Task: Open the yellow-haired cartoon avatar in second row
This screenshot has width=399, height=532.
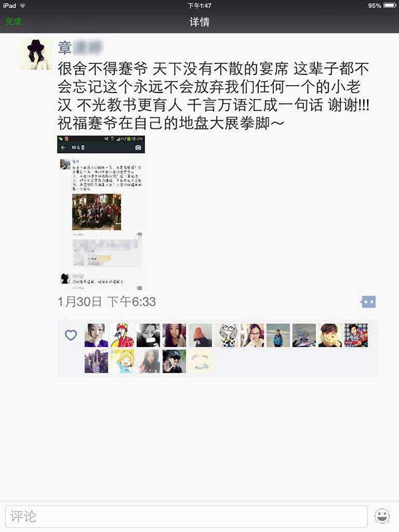Action: (x=122, y=361)
